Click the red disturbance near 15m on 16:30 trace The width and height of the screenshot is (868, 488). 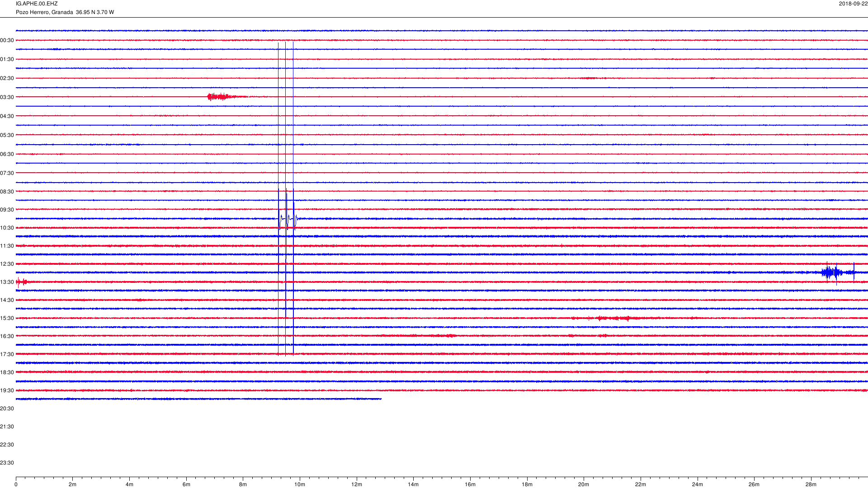pos(443,336)
